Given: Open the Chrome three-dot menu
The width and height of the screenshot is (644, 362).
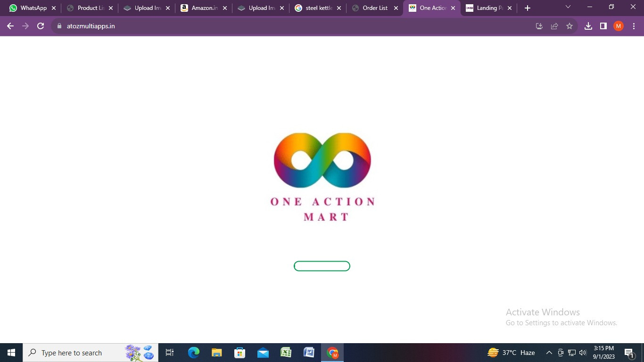Looking at the screenshot, I should pos(634,26).
